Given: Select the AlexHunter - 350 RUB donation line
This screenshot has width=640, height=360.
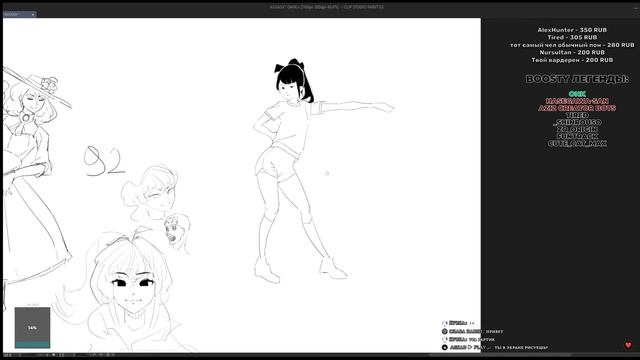Looking at the screenshot, I should pos(572,30).
